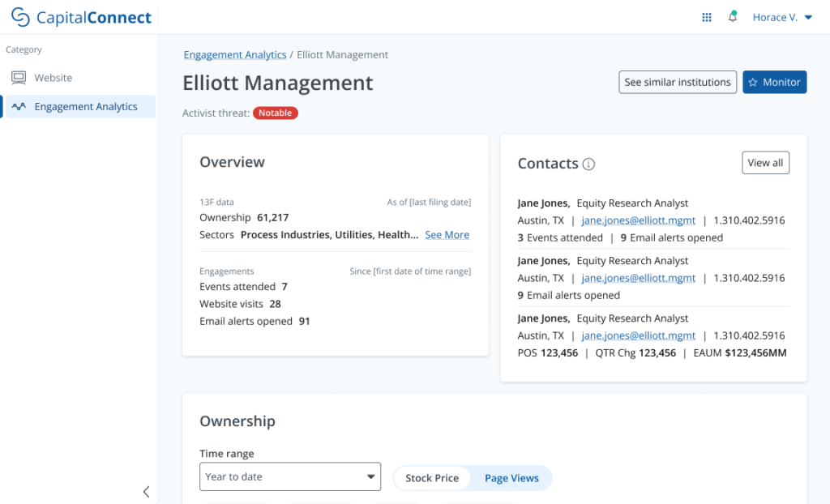This screenshot has width=830, height=504.
Task: Click the CapitalConnect logo icon
Action: point(21,17)
